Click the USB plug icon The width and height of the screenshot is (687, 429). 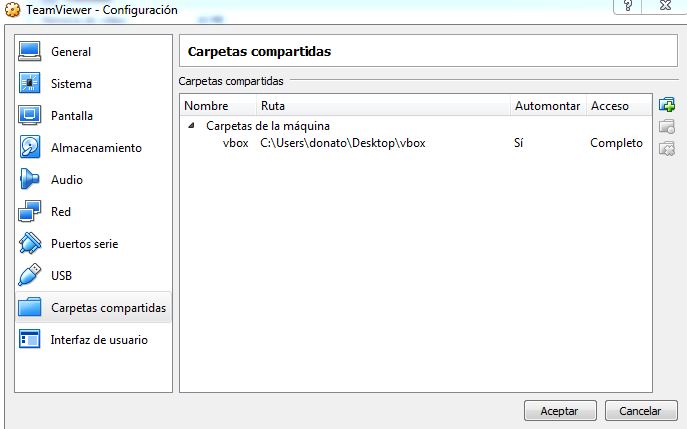tap(30, 276)
